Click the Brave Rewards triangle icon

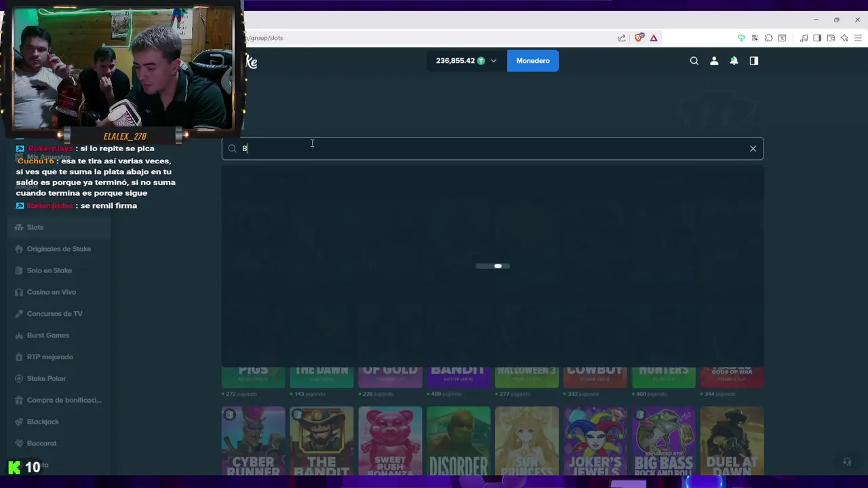click(x=654, y=38)
